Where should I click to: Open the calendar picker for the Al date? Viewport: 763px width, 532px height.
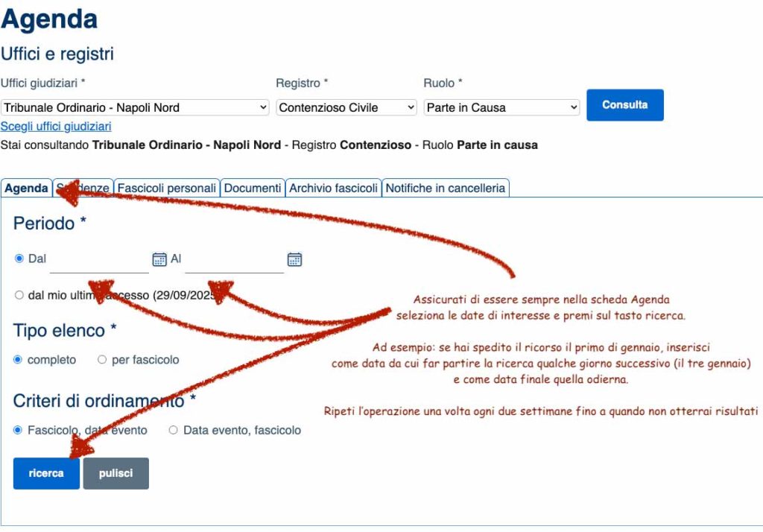[294, 259]
